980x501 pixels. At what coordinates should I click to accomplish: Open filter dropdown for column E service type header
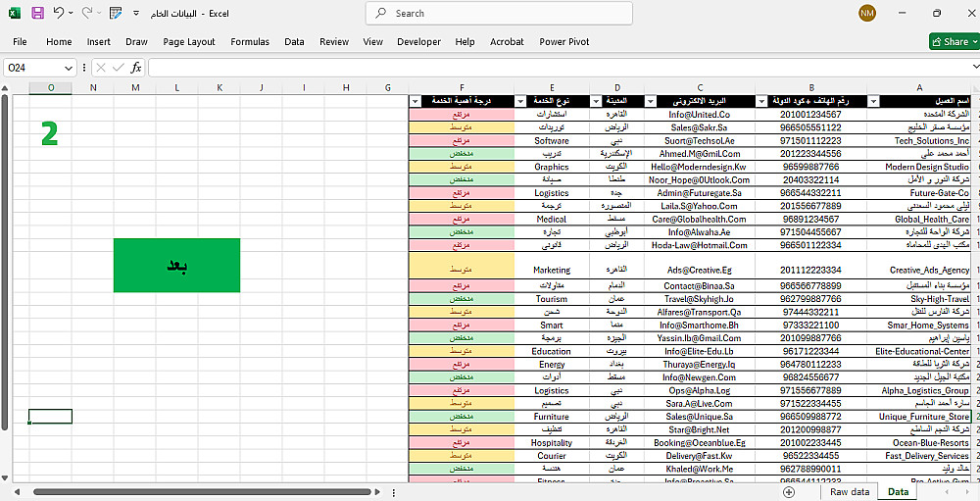click(x=520, y=101)
